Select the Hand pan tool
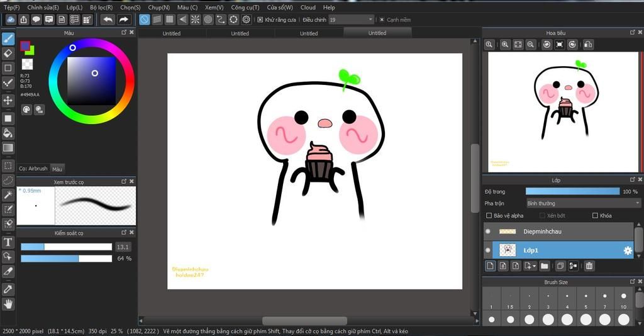Viewport: 644px width, 336px height. [x=8, y=305]
